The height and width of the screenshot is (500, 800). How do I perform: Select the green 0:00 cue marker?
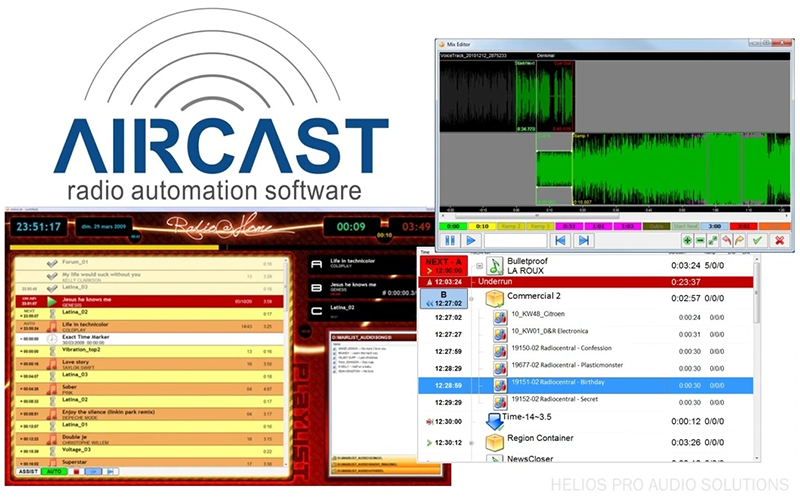(453, 226)
